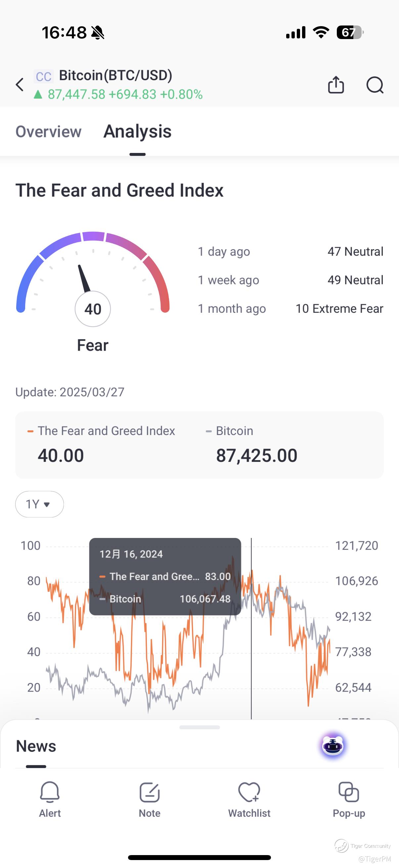
Task: Select the Analysis tab
Action: pos(137,131)
